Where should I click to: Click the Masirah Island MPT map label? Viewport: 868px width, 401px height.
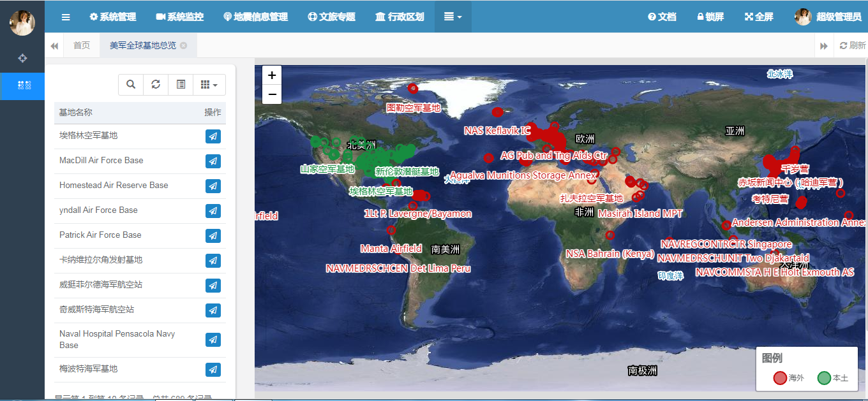(x=640, y=214)
